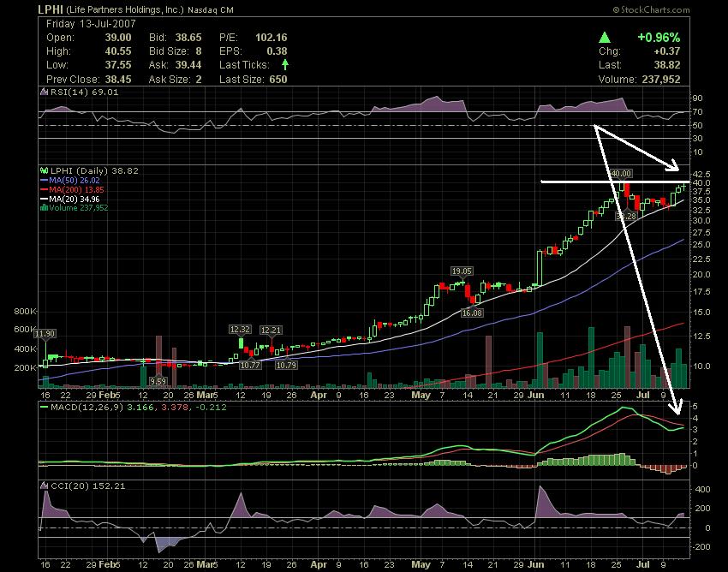This screenshot has width=728, height=572.
Task: Click the green MACD legend line marker
Action: click(44, 408)
